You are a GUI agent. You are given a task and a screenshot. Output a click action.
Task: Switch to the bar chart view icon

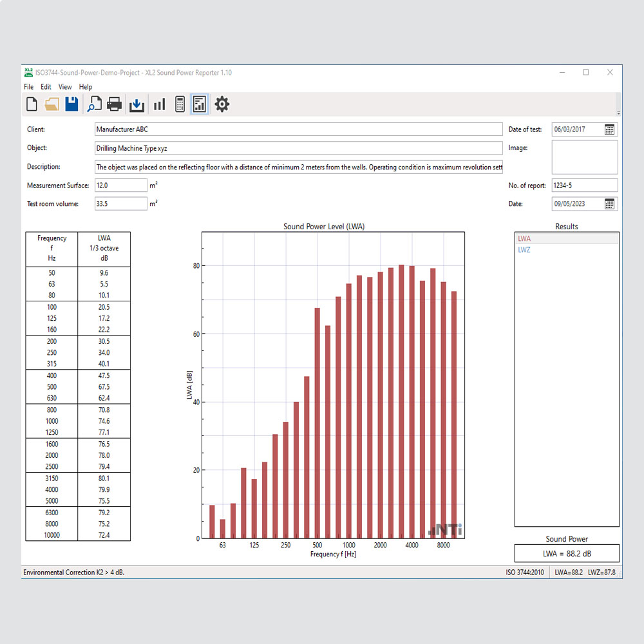159,104
